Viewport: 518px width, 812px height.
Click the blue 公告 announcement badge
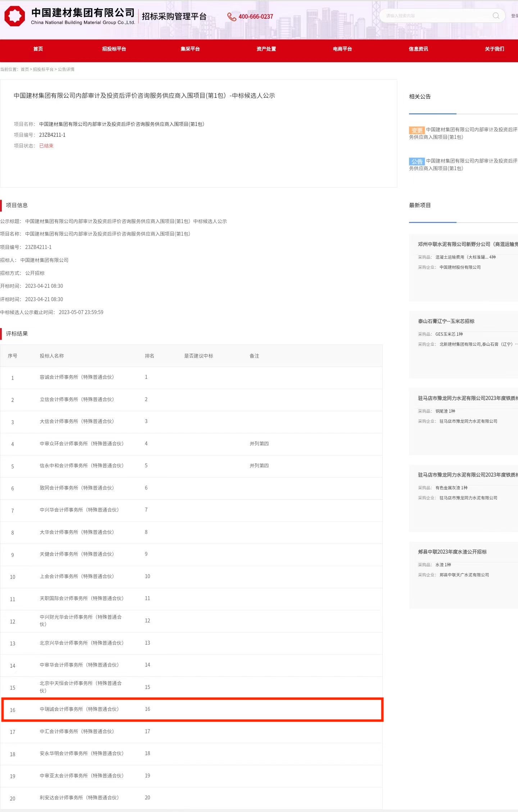417,161
